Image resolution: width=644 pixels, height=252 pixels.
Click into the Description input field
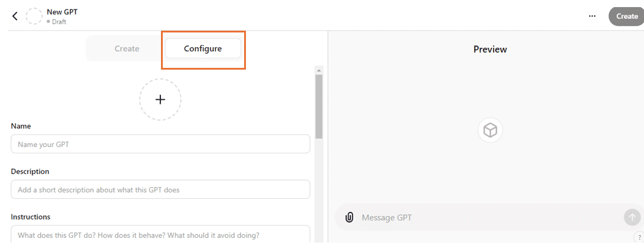coord(160,189)
